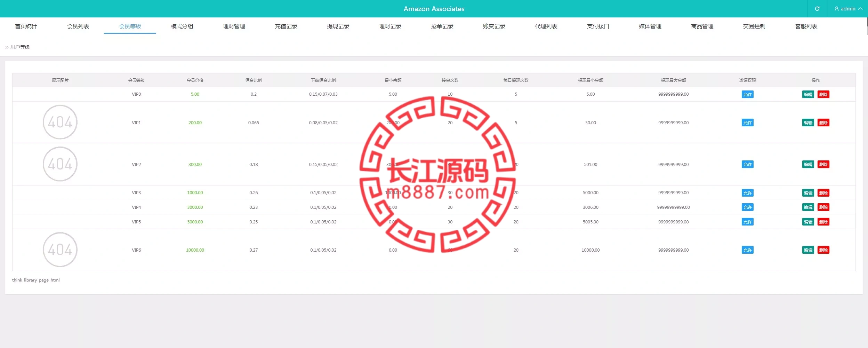The height and width of the screenshot is (348, 868).
Task: Click the VIP0 row delete button
Action: point(823,94)
